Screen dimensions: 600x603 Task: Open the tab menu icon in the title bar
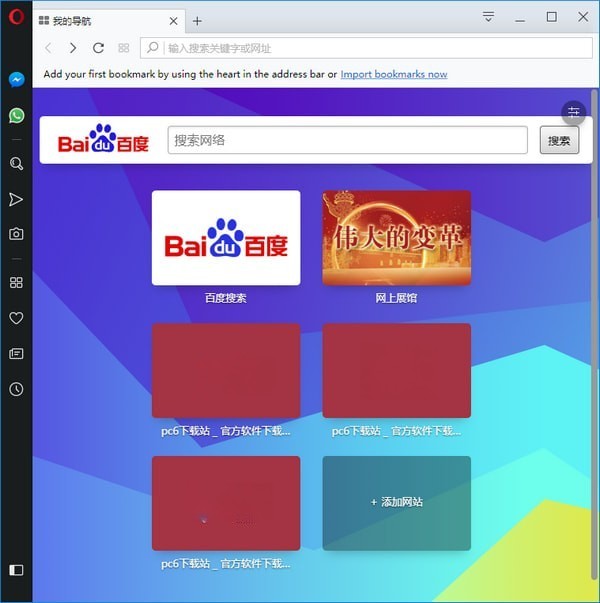tap(488, 17)
